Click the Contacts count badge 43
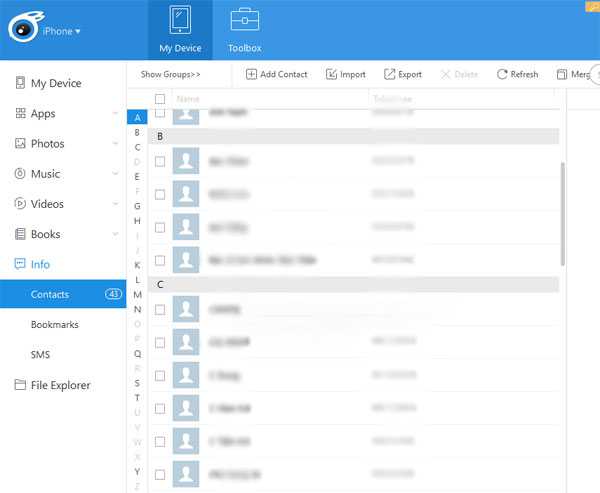 [113, 294]
